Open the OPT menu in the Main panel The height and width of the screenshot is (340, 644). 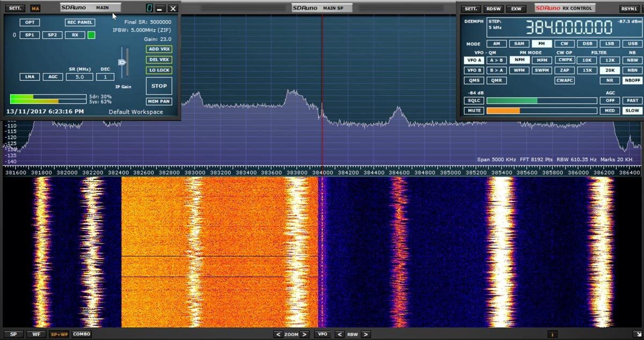[30, 22]
